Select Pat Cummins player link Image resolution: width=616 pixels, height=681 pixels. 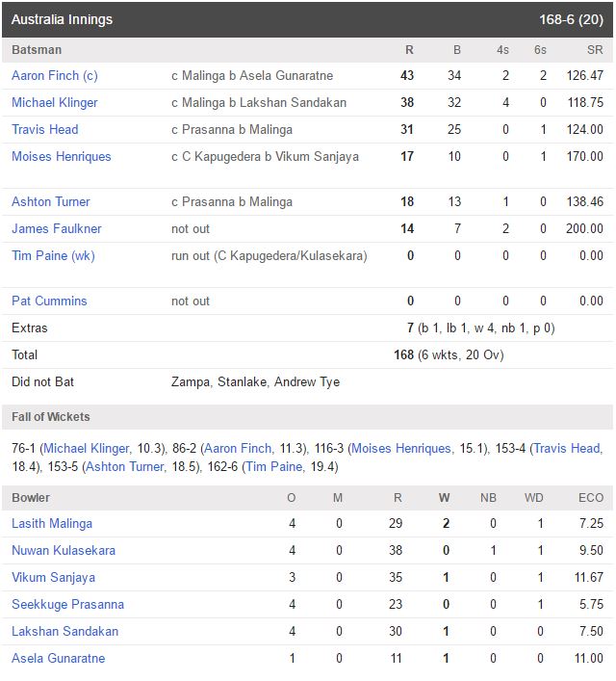point(49,301)
